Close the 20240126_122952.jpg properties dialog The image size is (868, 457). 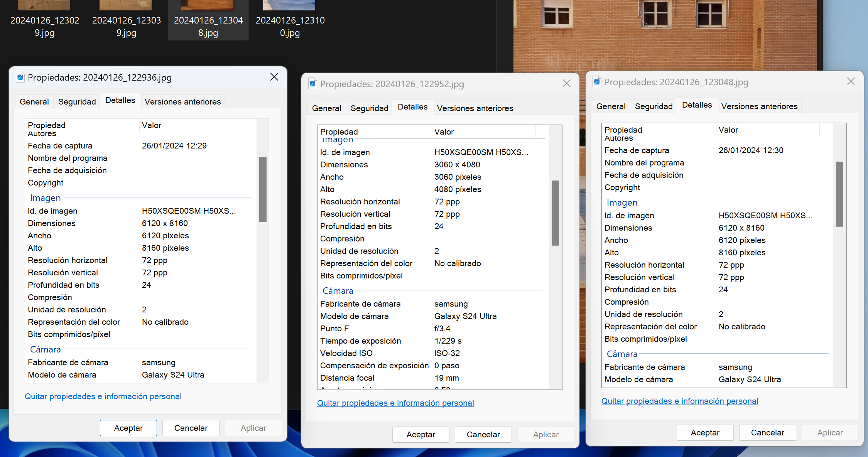[566, 84]
